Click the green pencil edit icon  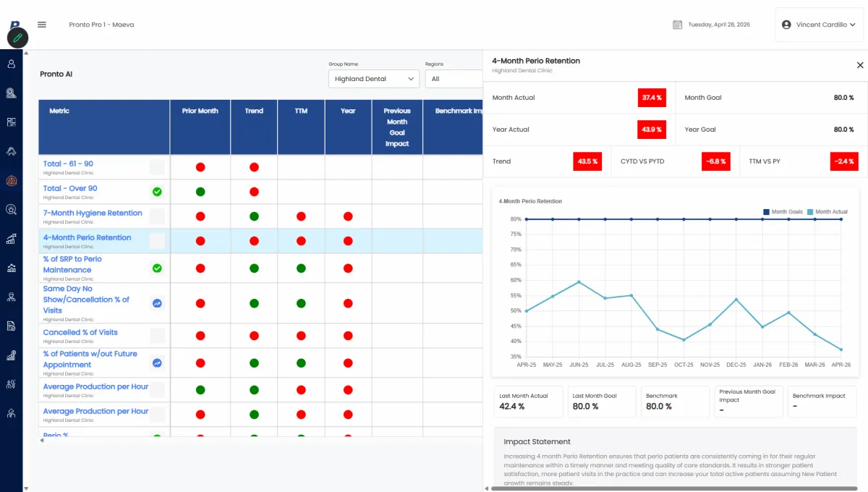17,38
